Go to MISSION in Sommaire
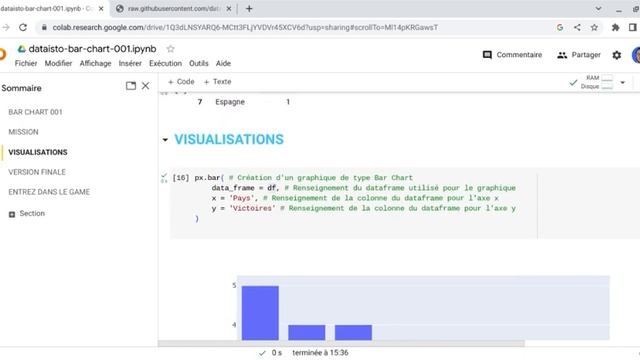640x360 pixels. 23,132
